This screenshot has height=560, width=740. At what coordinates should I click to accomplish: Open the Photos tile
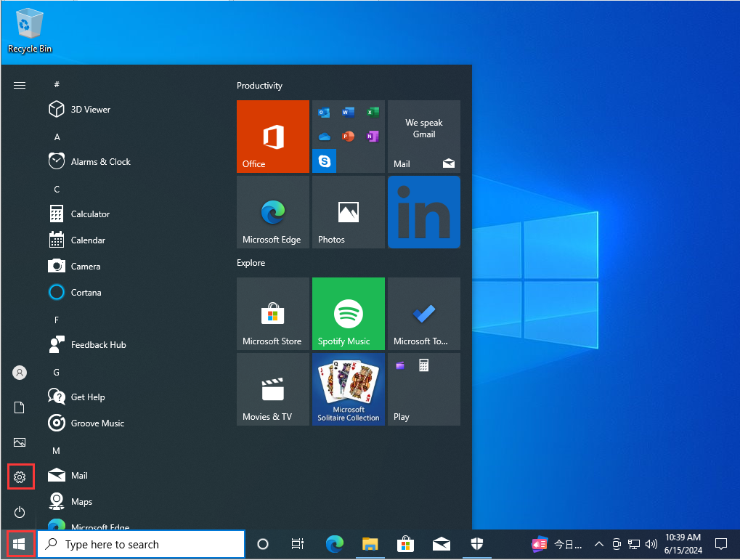(349, 212)
